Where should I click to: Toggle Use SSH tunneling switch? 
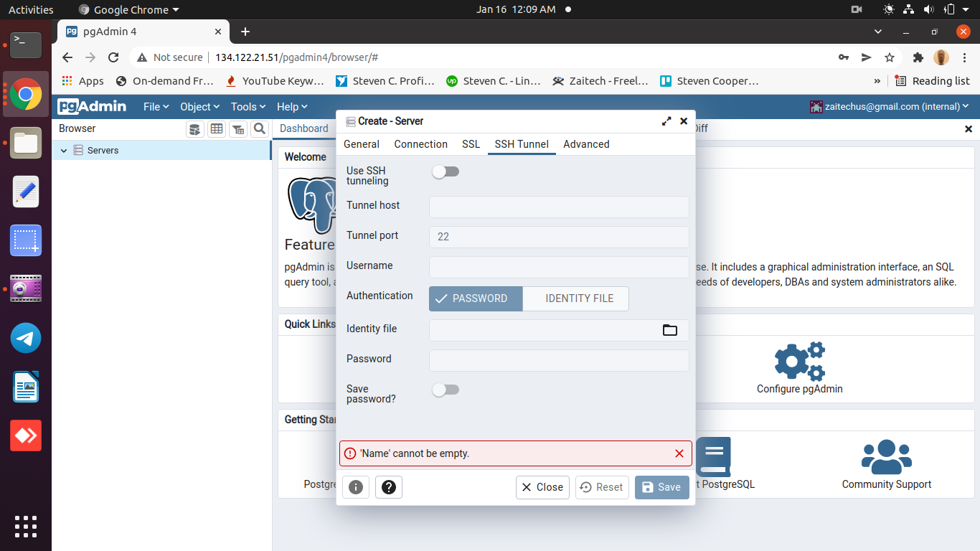coord(446,171)
